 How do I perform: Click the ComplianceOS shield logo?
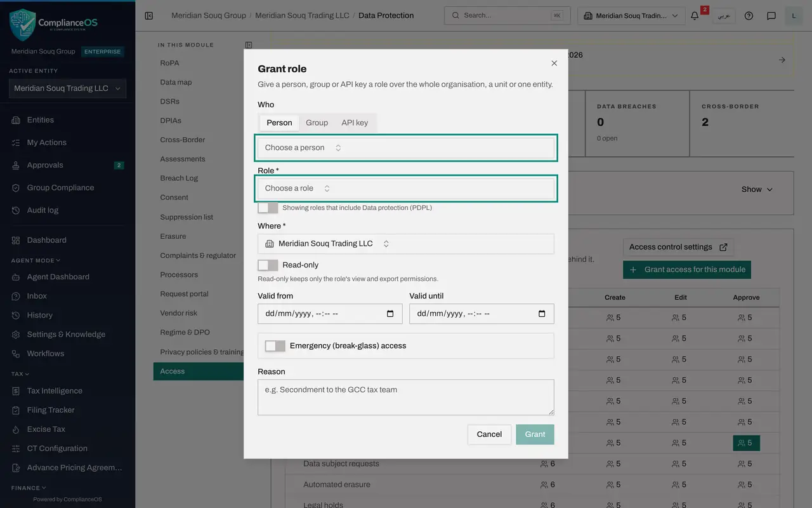[x=22, y=25]
